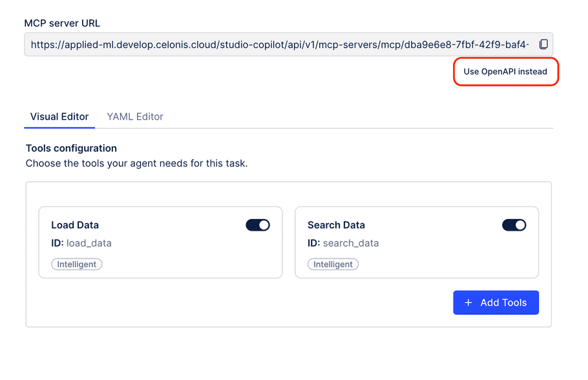Enable the Load Data tool toggle
588x380 pixels.
point(257,225)
